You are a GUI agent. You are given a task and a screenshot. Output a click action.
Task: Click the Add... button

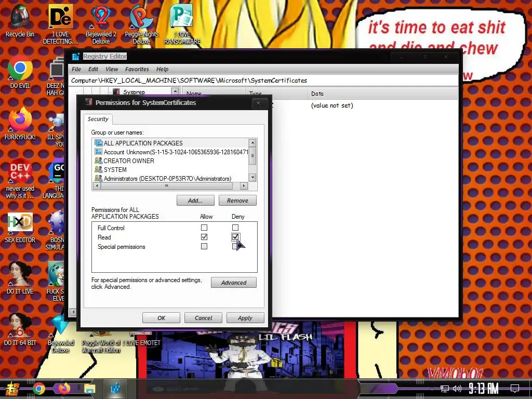coord(195,201)
